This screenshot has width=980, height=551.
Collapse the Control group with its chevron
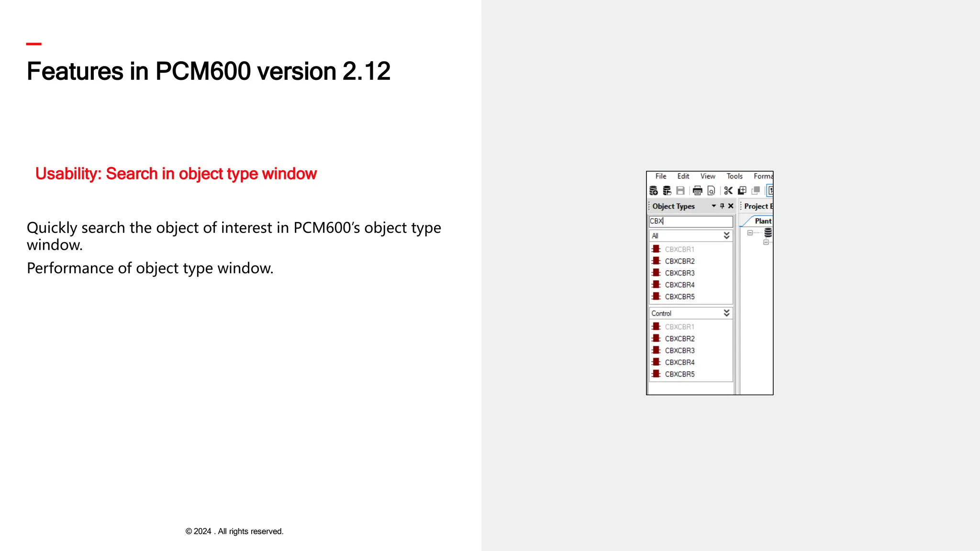[x=726, y=313]
